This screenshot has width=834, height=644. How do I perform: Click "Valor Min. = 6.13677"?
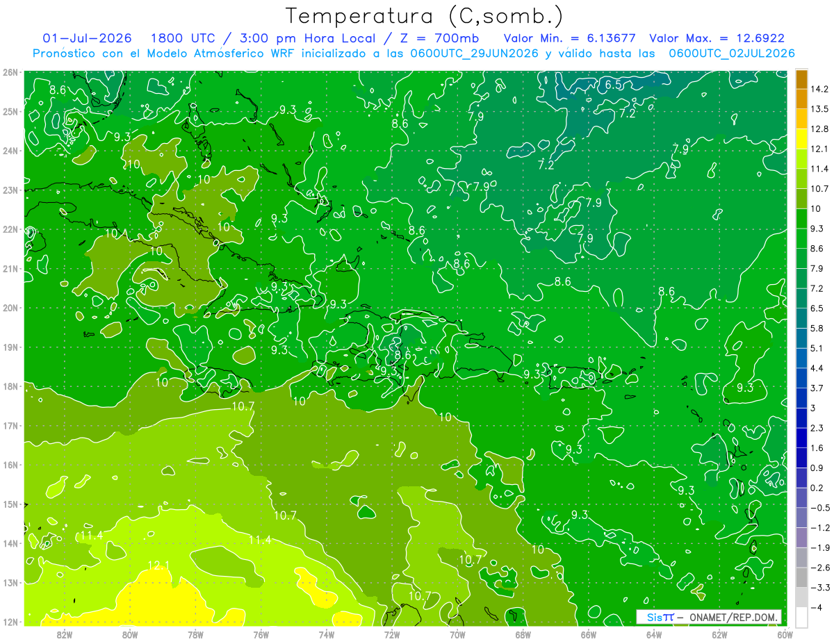click(570, 38)
